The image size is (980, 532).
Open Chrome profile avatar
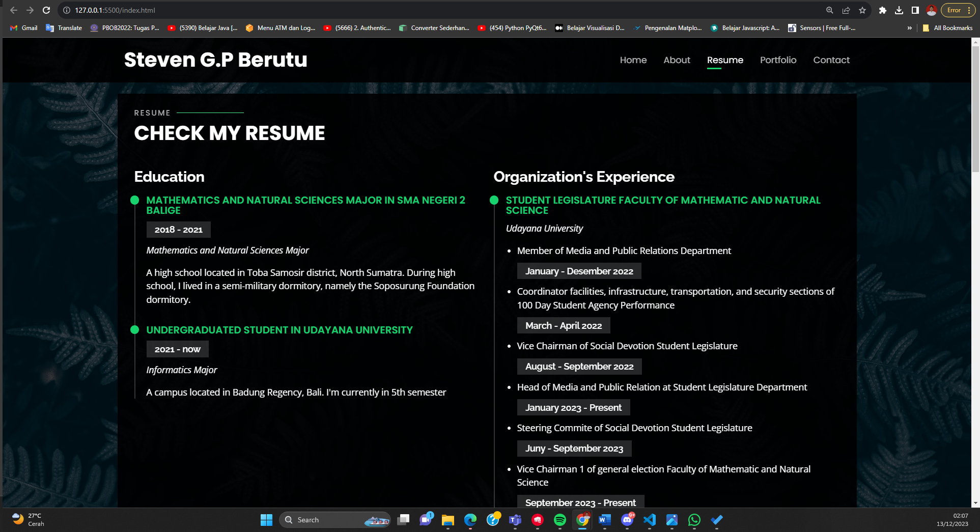tap(931, 10)
